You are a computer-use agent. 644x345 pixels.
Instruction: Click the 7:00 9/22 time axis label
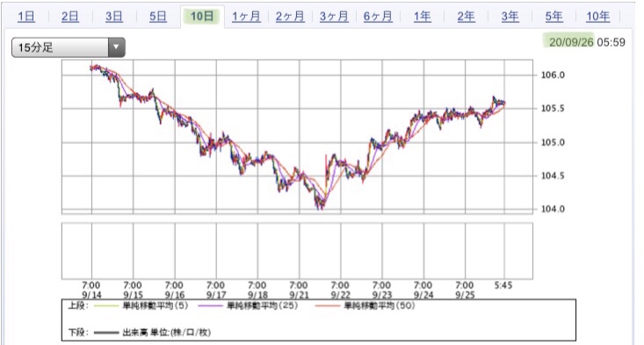click(341, 290)
